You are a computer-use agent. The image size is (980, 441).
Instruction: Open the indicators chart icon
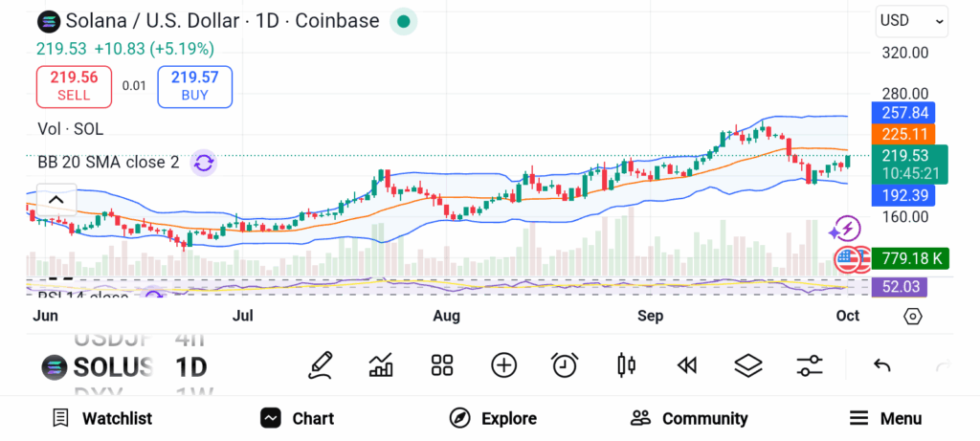pyautogui.click(x=381, y=364)
